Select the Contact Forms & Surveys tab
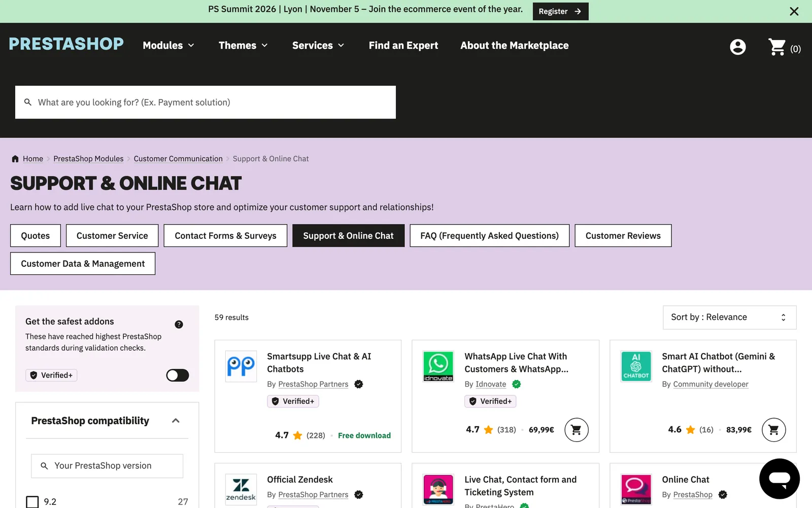The image size is (812, 508). (225, 236)
